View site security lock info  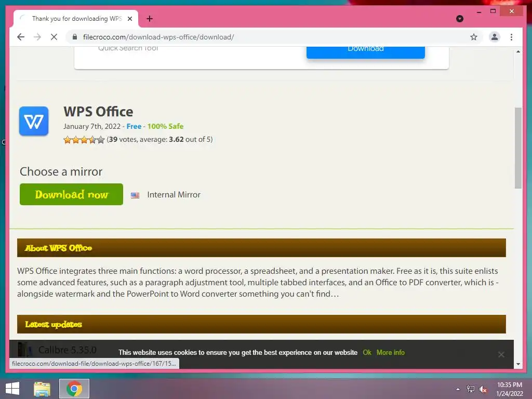click(75, 37)
